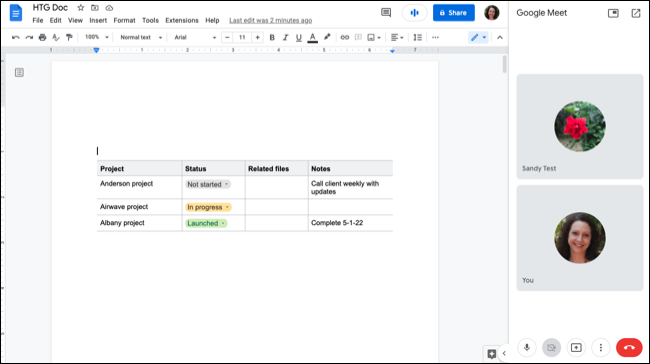The width and height of the screenshot is (650, 364).
Task: Insert a link
Action: [344, 37]
